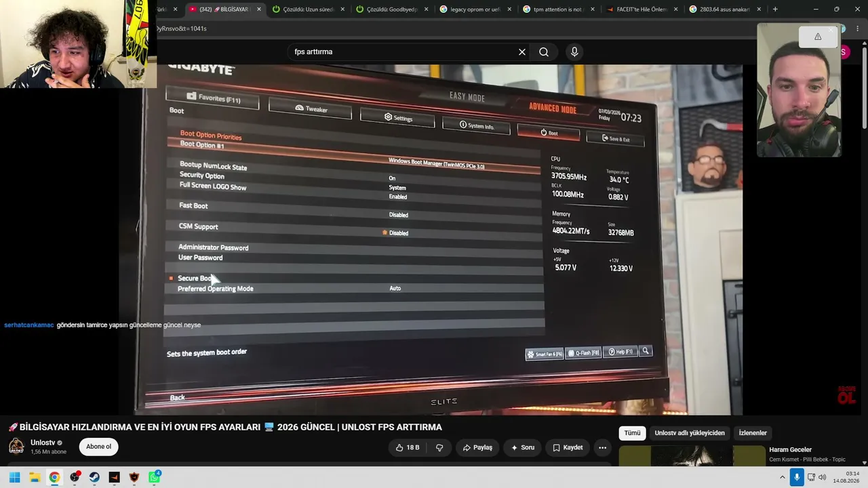Click the Soru button

pos(522,447)
